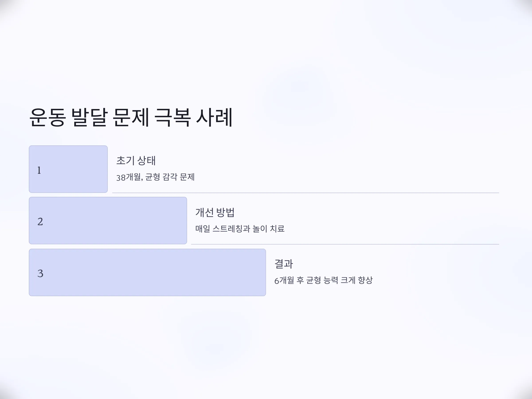Screen dimensions: 532x399
Task: Select the 개선 방법 heading
Action: [x=215, y=212]
